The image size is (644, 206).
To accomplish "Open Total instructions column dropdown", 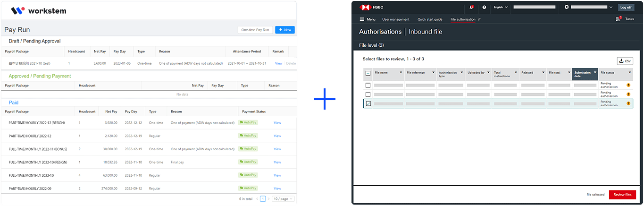I will [x=515, y=73].
